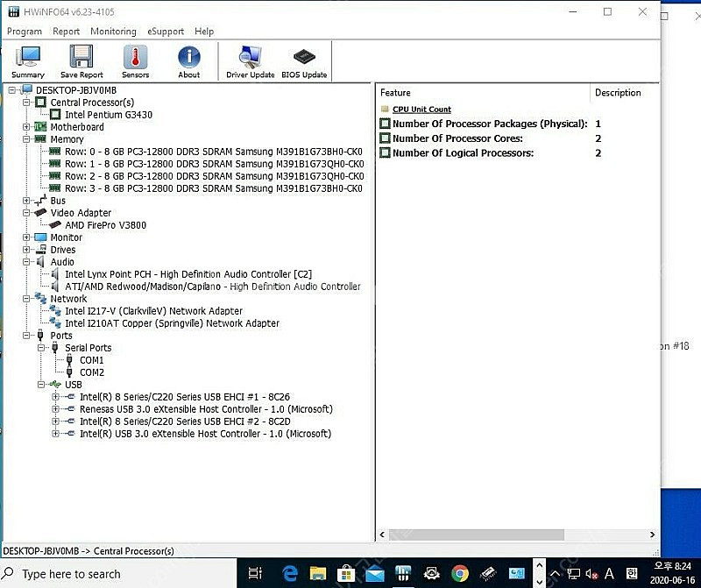This screenshot has height=588, width=701.
Task: Click the Video Adapter node icon
Action: pyautogui.click(x=40, y=213)
